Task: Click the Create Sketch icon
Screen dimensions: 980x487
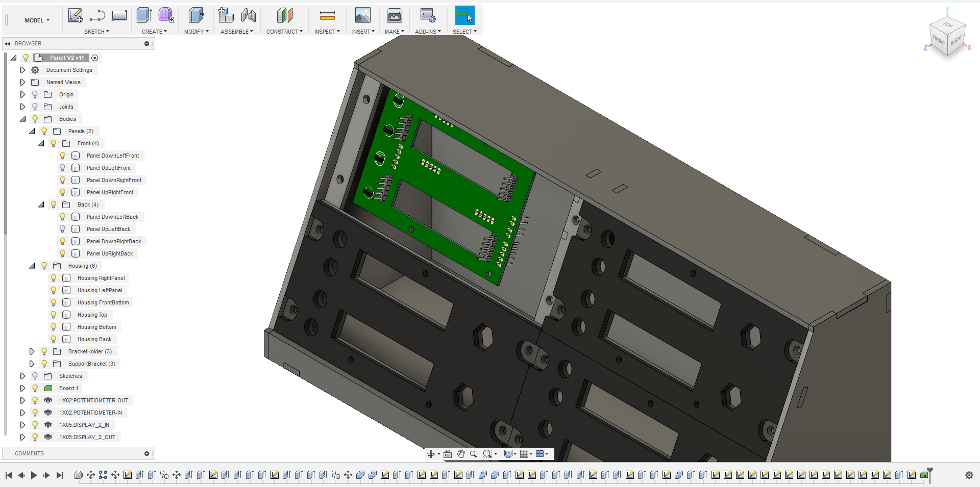Action: tap(76, 15)
